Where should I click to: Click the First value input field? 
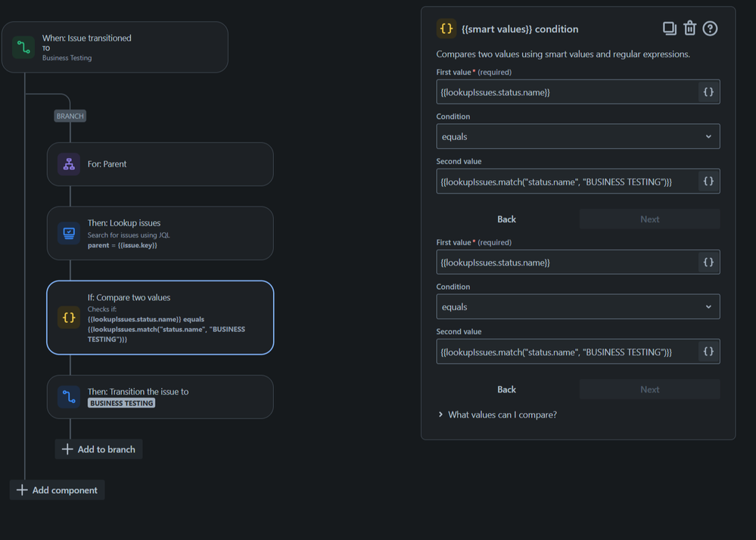click(x=568, y=92)
